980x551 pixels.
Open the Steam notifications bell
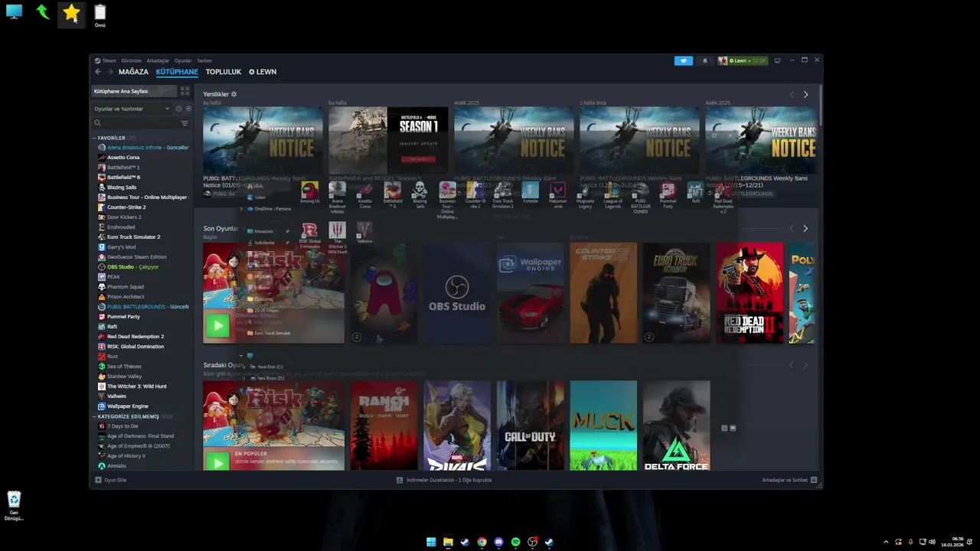(x=705, y=60)
